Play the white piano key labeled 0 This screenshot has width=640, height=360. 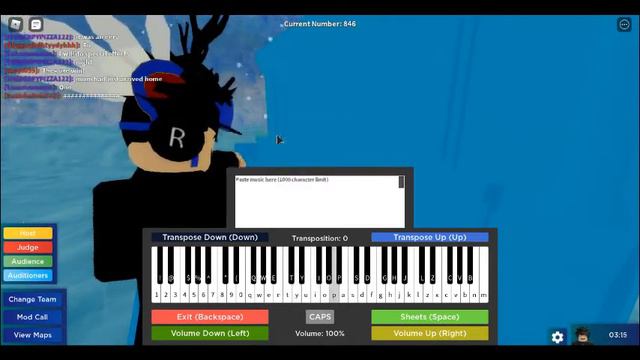(241, 294)
